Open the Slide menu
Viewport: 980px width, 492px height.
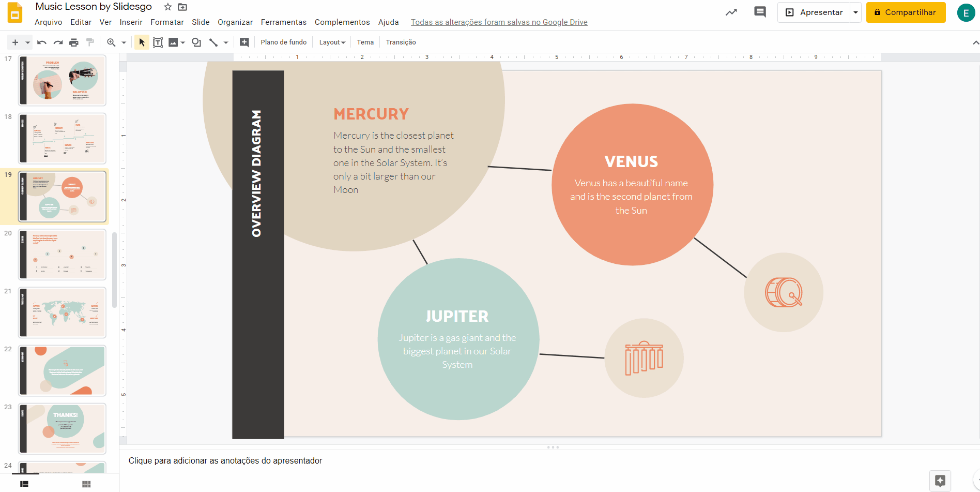pos(201,22)
